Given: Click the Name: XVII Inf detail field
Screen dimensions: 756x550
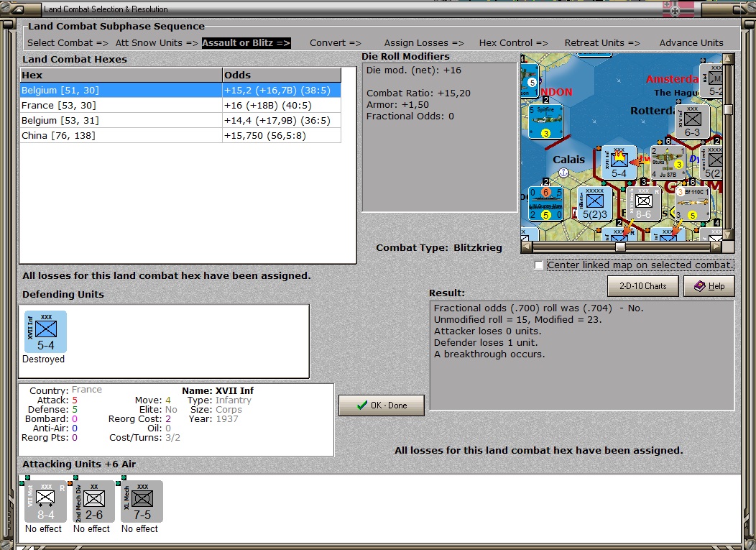Looking at the screenshot, I should pos(218,391).
